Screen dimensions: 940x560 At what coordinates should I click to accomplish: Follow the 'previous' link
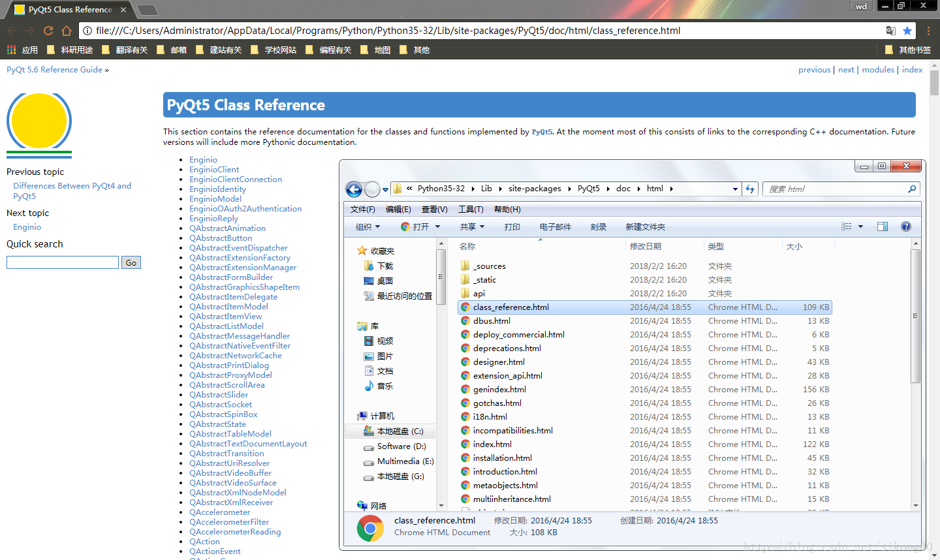pyautogui.click(x=814, y=69)
